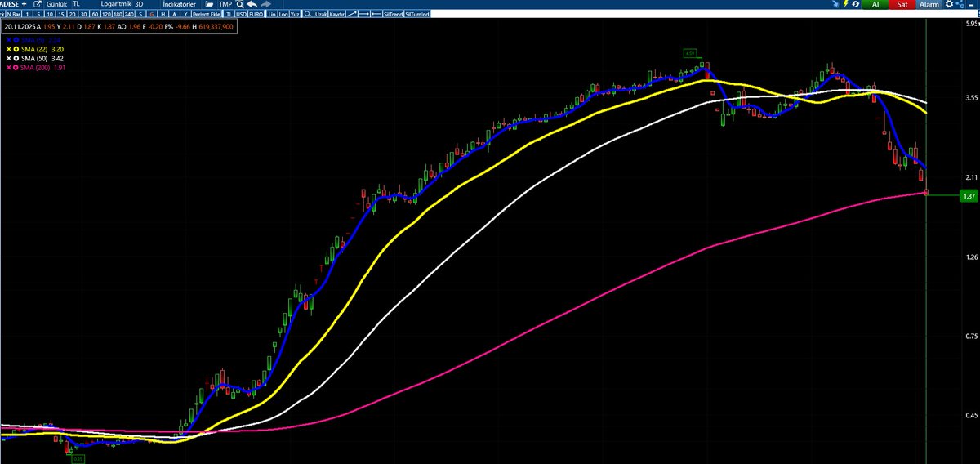Click the 3.55 price axis label
980x464 pixels.
970,96
